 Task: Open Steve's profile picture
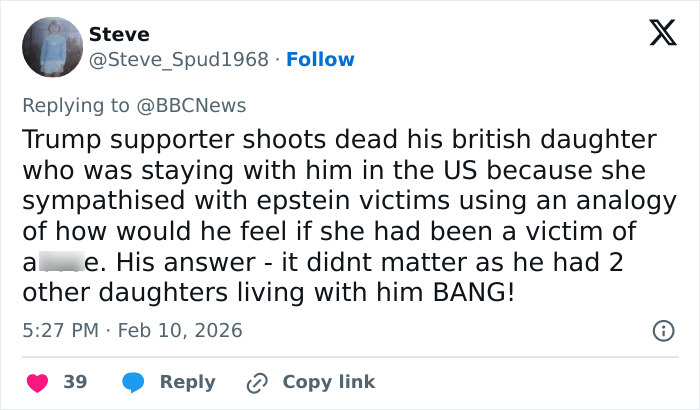tap(52, 47)
